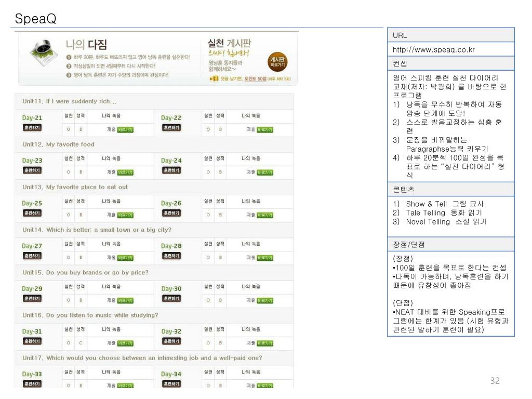This screenshot has width=532, height=399.
Task: Start training for Day-34
Action: (171, 384)
